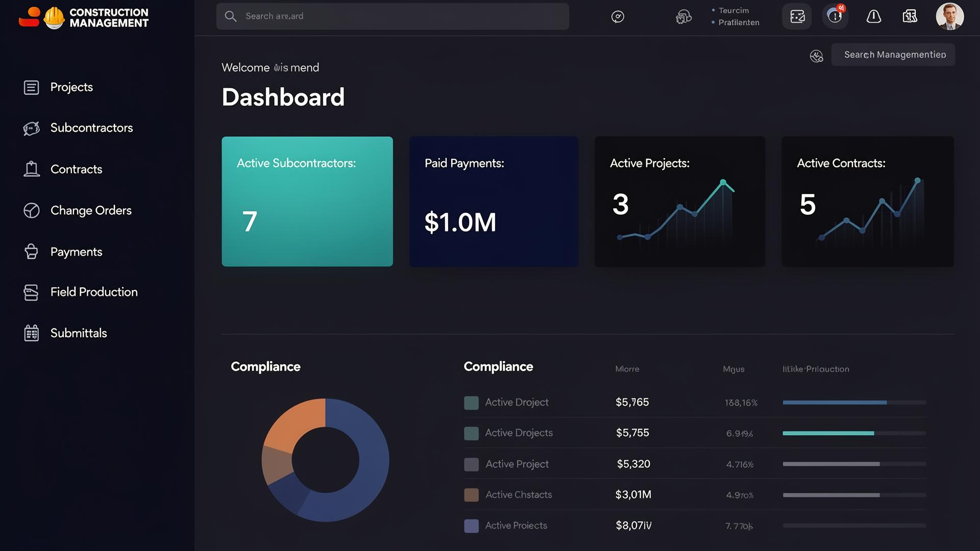Click the truck icon in top bar

pos(683,17)
